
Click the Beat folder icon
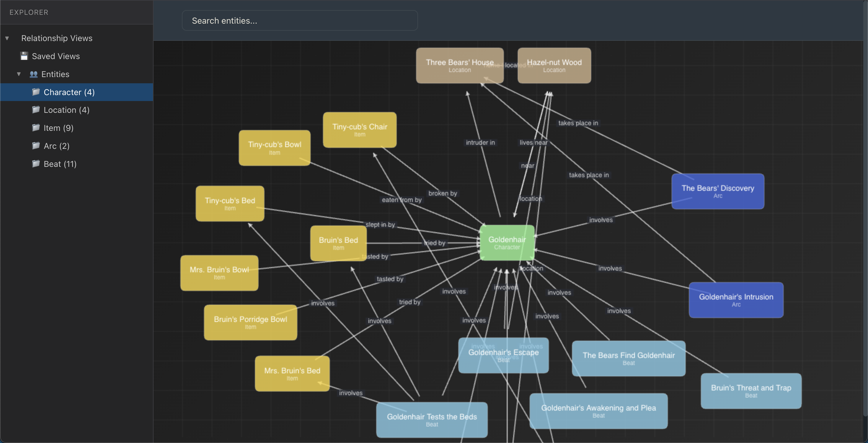pyautogui.click(x=36, y=164)
